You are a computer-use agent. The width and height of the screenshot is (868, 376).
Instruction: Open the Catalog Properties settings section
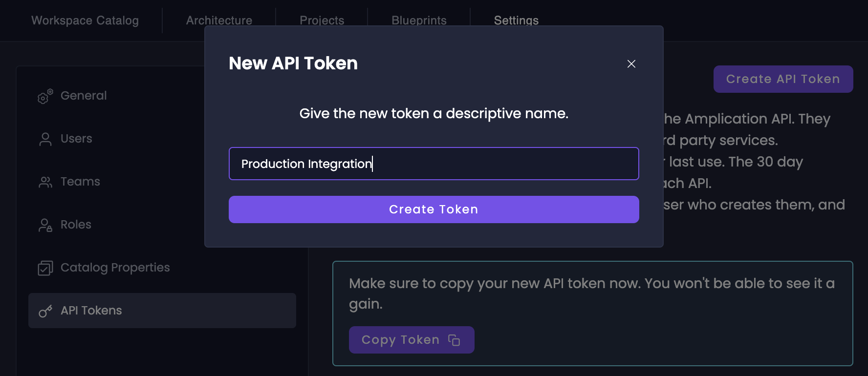tap(115, 268)
